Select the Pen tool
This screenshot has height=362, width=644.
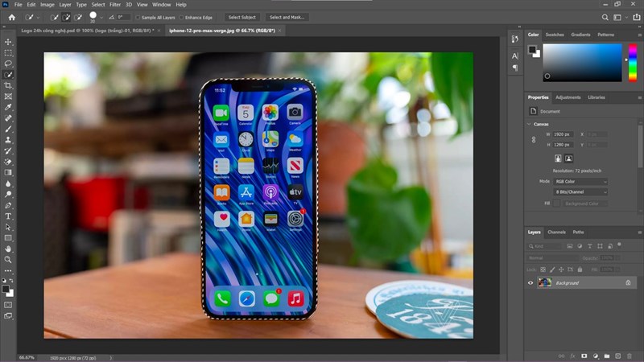point(8,205)
